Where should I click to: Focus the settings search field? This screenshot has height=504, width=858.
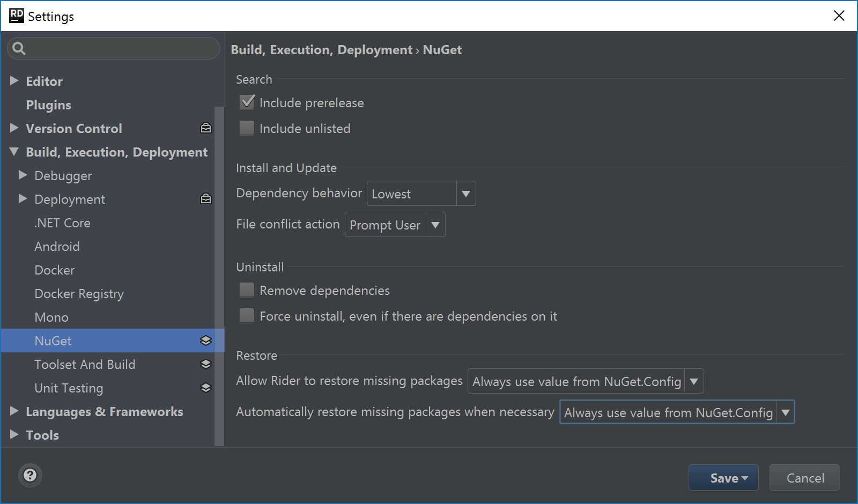point(113,48)
